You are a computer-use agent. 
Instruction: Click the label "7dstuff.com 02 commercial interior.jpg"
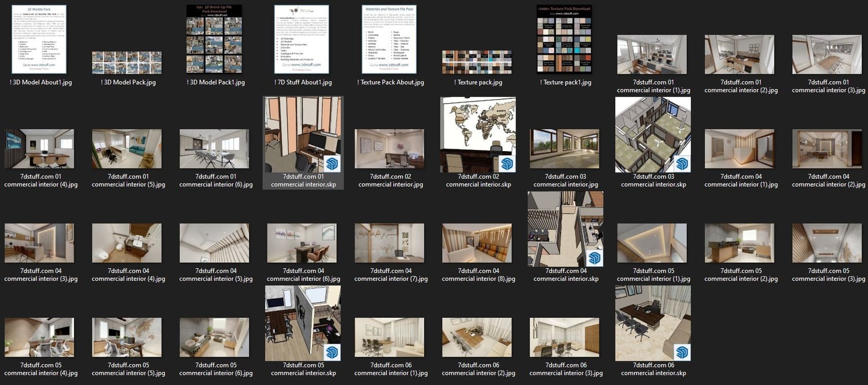tap(391, 181)
